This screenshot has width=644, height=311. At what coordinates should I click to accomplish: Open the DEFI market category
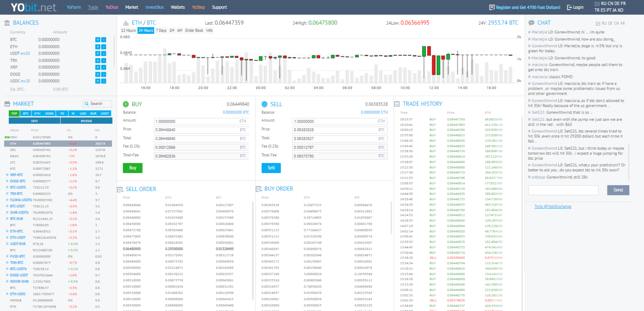click(x=34, y=121)
